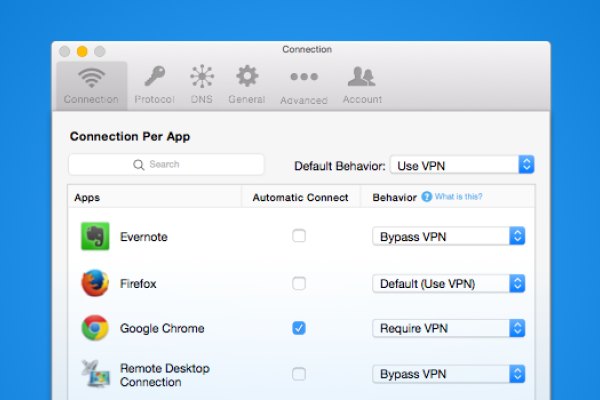
Task: Go to the General tab
Action: 247,86
